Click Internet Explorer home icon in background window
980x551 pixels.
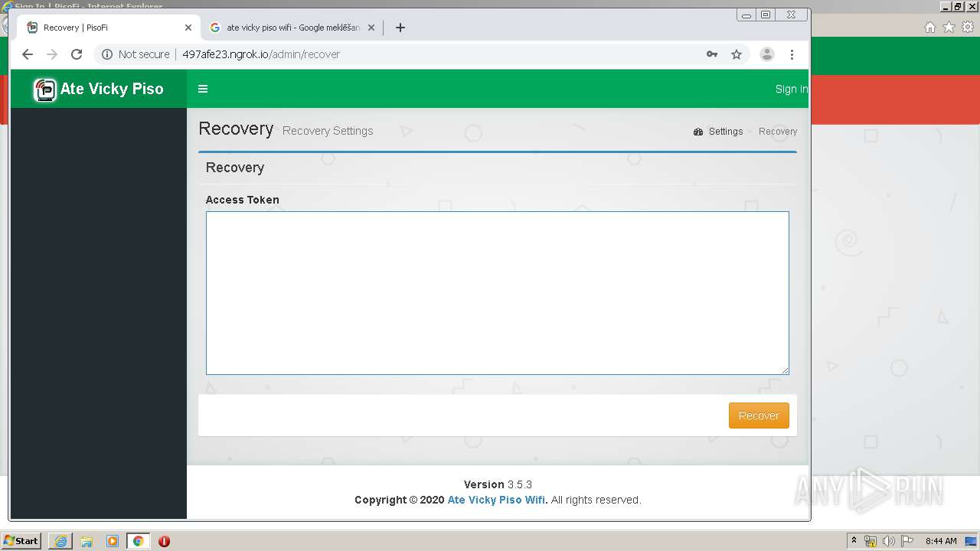click(x=929, y=28)
